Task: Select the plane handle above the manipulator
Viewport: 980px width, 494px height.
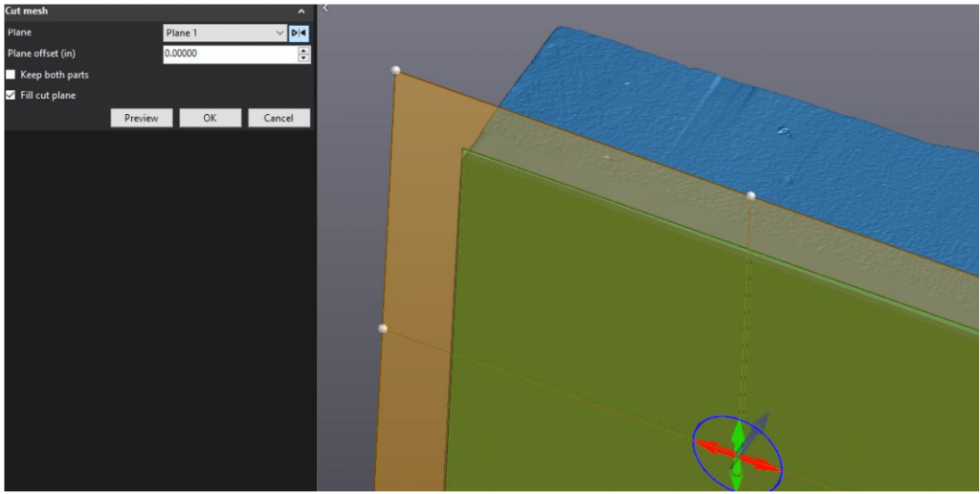Action: point(750,195)
